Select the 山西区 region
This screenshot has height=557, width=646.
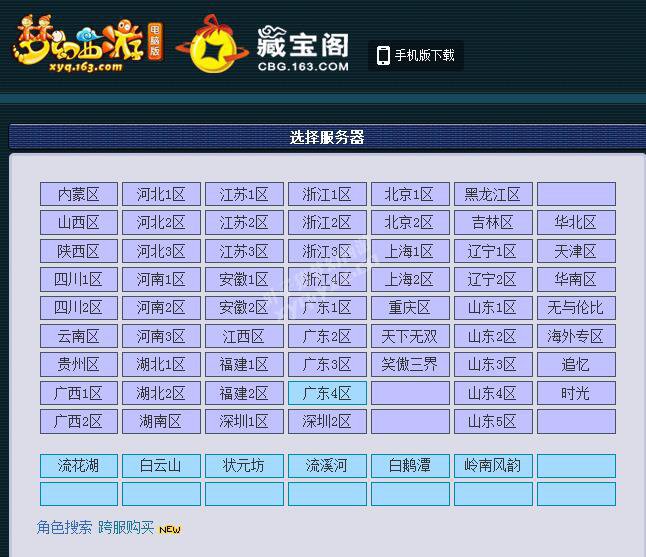[79, 222]
